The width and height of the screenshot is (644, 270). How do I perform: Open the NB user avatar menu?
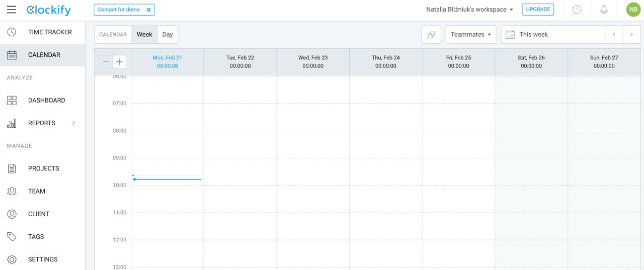click(x=633, y=10)
